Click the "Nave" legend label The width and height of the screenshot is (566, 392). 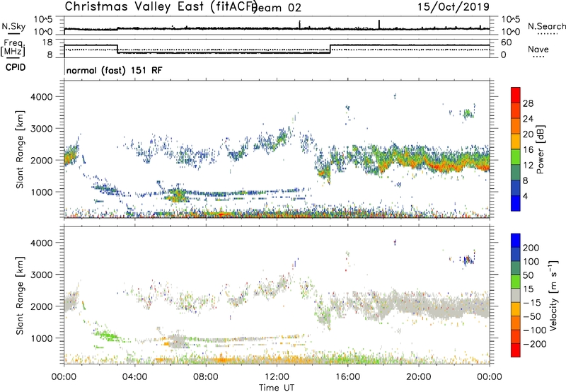pyautogui.click(x=538, y=49)
